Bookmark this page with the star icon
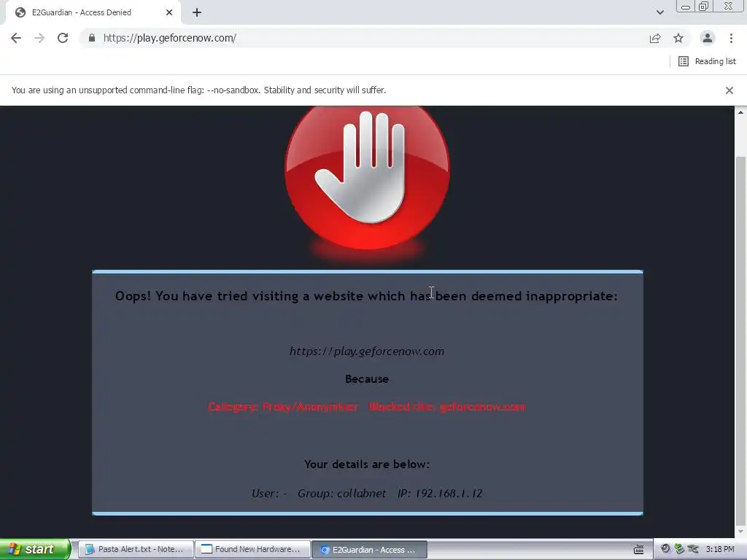747x560 pixels. pos(678,38)
